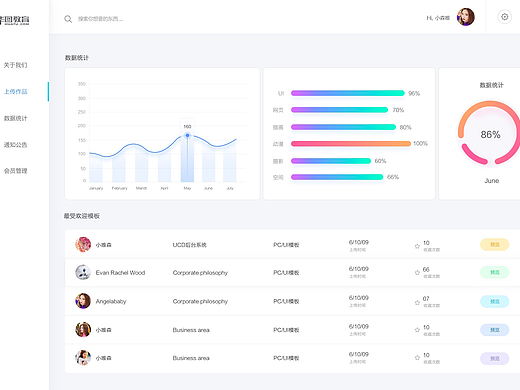Click the star icon in Angelababy row
This screenshot has height=390, width=520.
coord(417,303)
